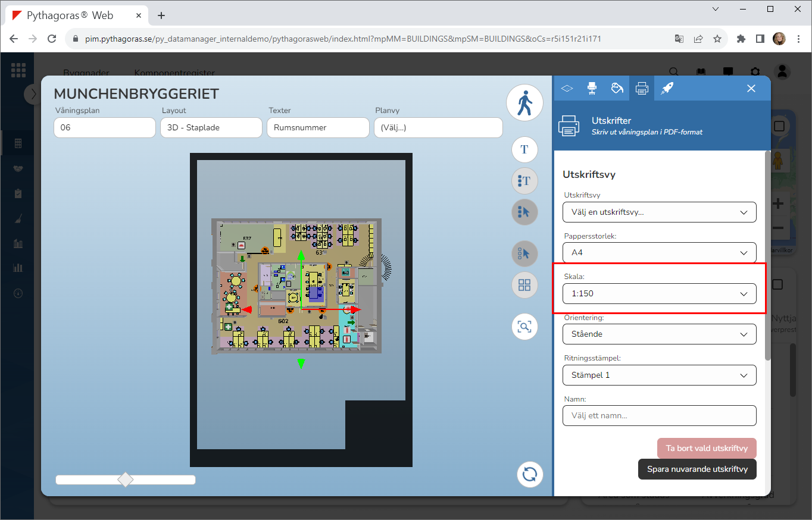Click Ta bort vald utskriftvy button
The width and height of the screenshot is (812, 520).
point(706,449)
